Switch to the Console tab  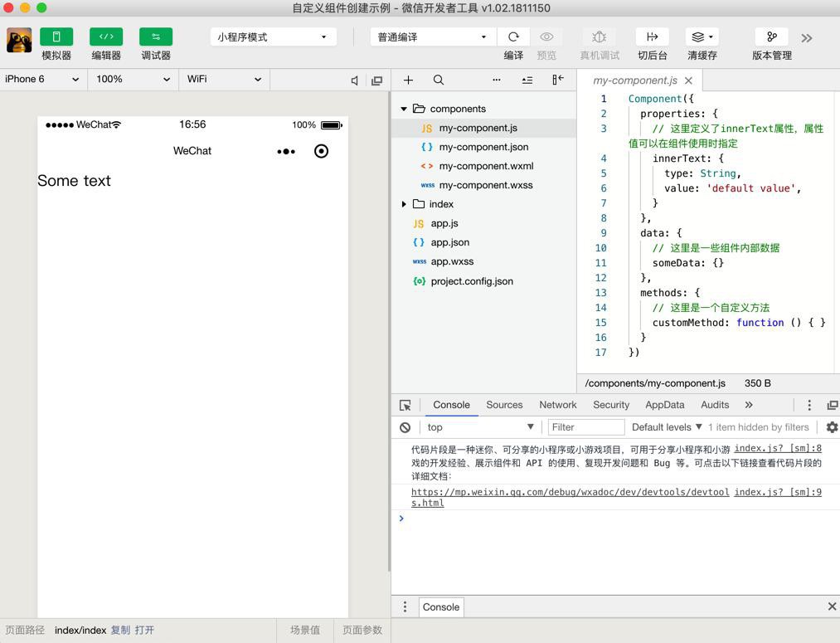(x=452, y=405)
